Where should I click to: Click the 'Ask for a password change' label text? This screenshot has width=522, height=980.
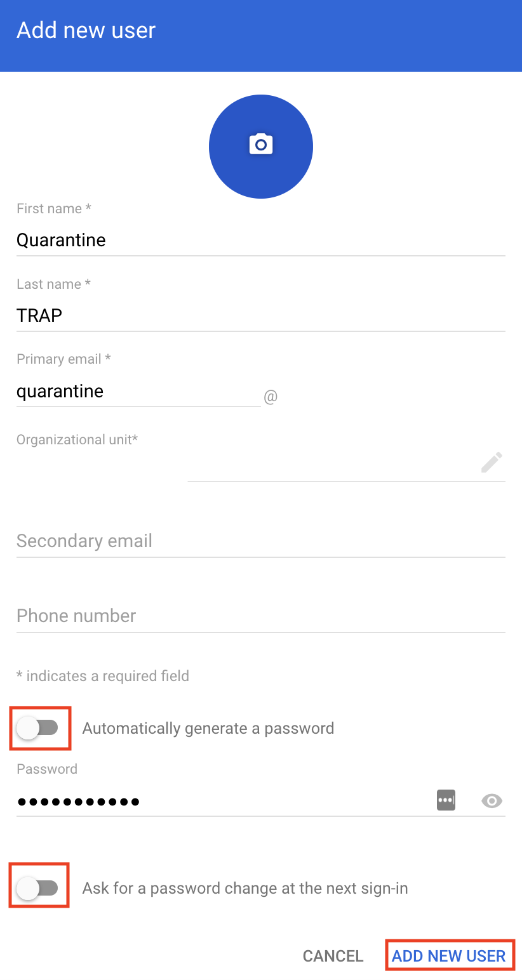pyautogui.click(x=245, y=887)
